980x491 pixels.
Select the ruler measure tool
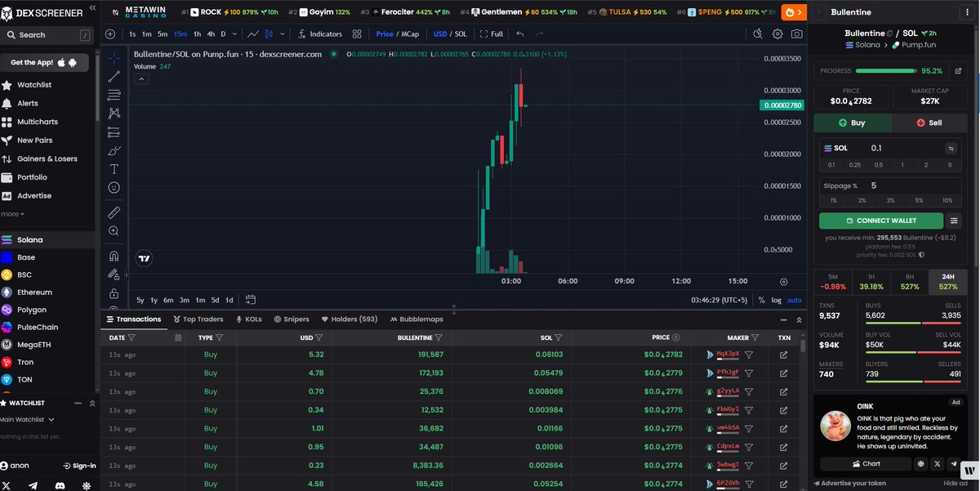pyautogui.click(x=114, y=212)
